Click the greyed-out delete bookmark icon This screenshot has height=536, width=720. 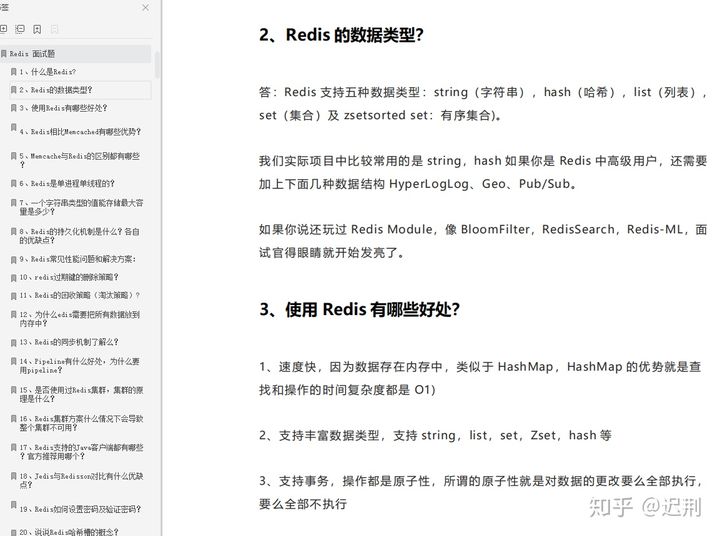pyautogui.click(x=54, y=29)
